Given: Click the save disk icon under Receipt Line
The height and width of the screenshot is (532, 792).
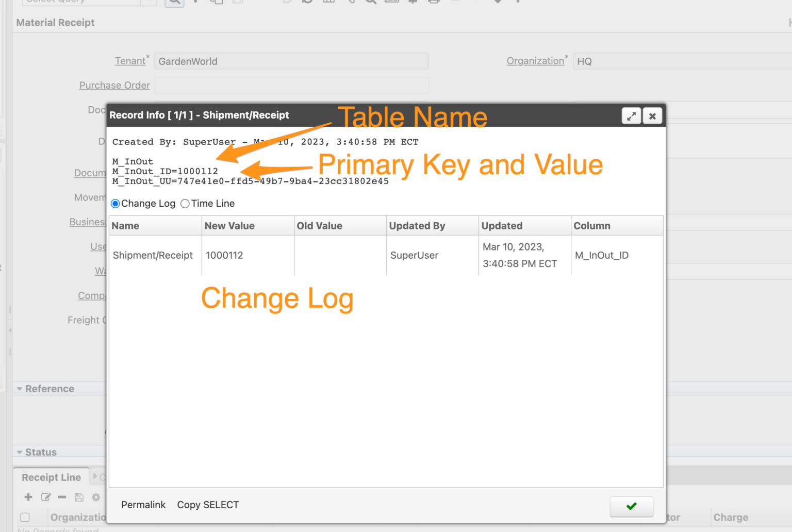Looking at the screenshot, I should [79, 497].
